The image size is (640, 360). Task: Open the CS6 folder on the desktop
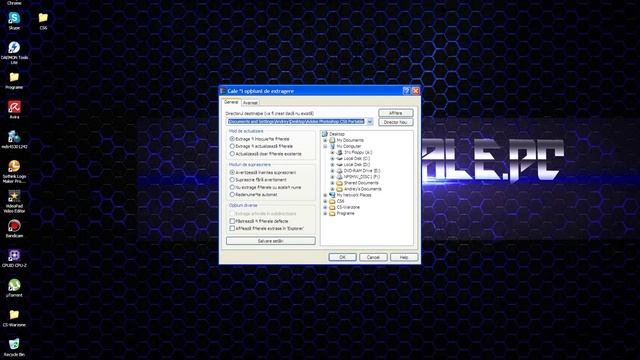point(43,18)
